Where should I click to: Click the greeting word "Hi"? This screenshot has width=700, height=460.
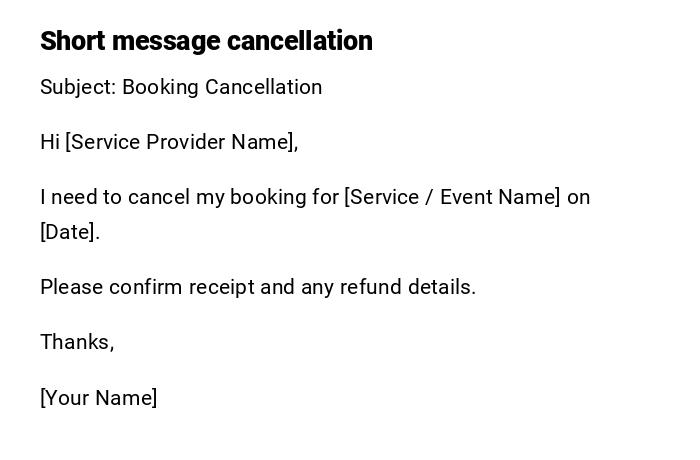pos(50,142)
